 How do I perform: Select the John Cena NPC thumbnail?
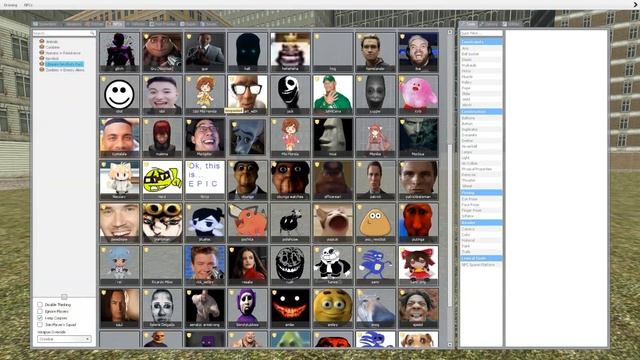tap(333, 95)
